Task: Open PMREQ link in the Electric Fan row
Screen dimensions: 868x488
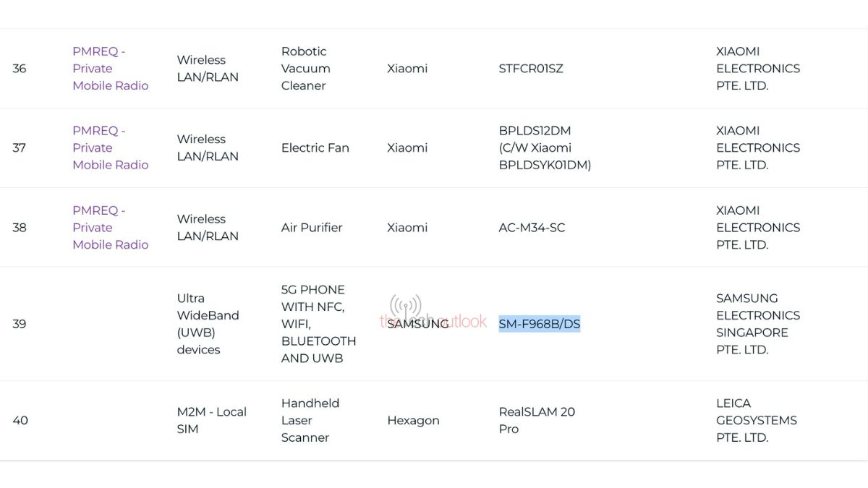Action: point(110,147)
